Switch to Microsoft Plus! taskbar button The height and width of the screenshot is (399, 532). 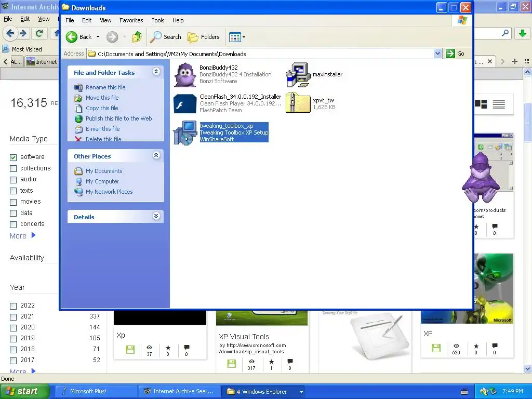(x=96, y=392)
